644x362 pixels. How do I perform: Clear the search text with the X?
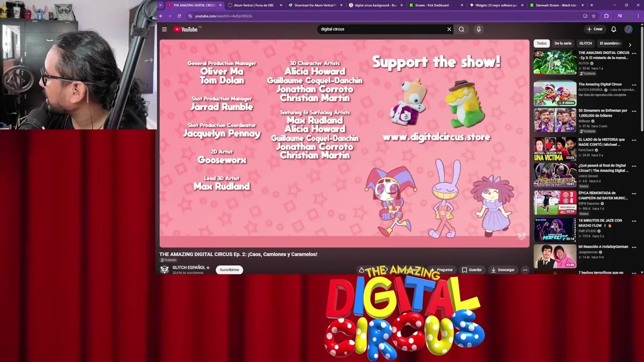[449, 29]
